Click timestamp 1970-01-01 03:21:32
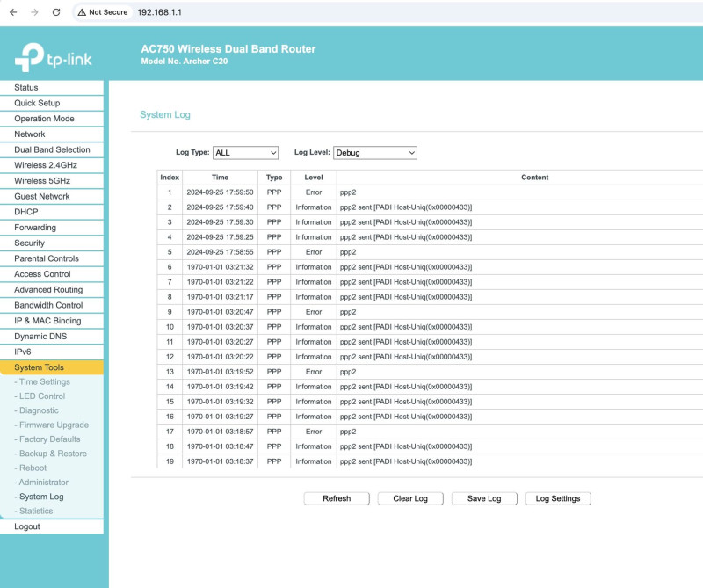The width and height of the screenshot is (703, 588). coord(221,267)
